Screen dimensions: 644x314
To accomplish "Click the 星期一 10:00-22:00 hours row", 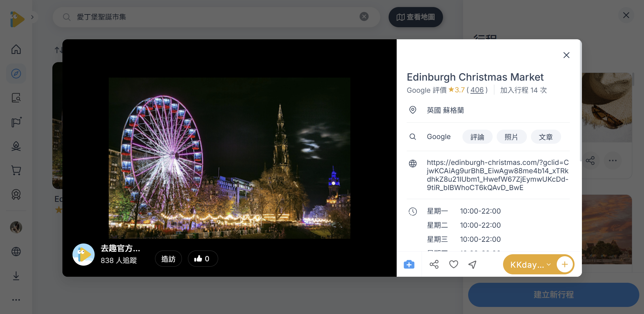I will coord(464,211).
